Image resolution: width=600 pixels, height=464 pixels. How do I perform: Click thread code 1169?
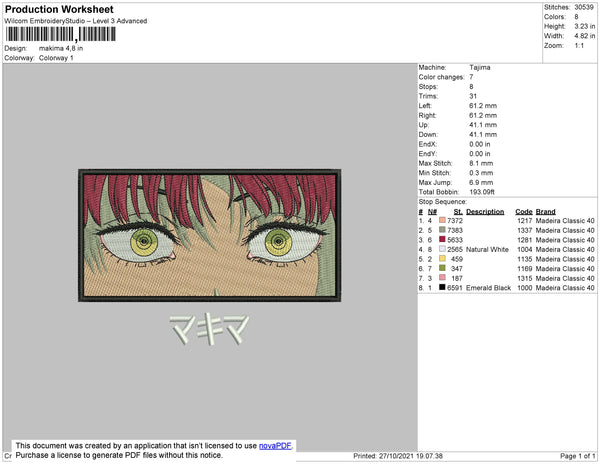coord(525,269)
